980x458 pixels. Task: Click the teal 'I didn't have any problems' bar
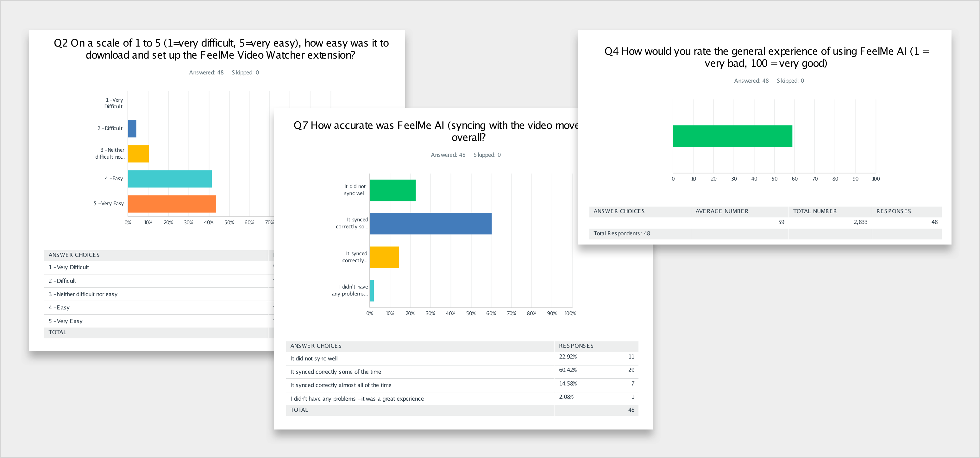coord(372,290)
